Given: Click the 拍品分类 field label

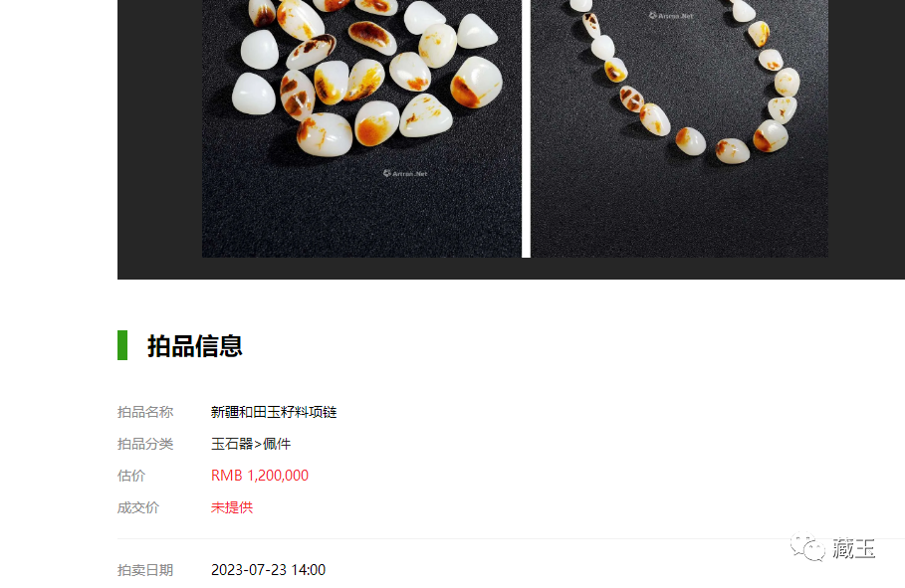Looking at the screenshot, I should tap(145, 444).
